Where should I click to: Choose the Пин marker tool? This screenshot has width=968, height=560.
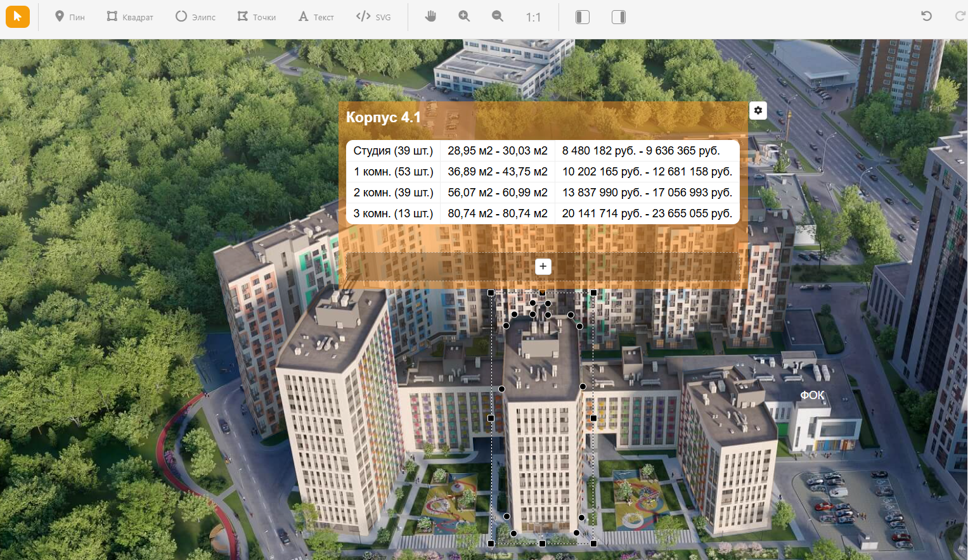point(69,17)
